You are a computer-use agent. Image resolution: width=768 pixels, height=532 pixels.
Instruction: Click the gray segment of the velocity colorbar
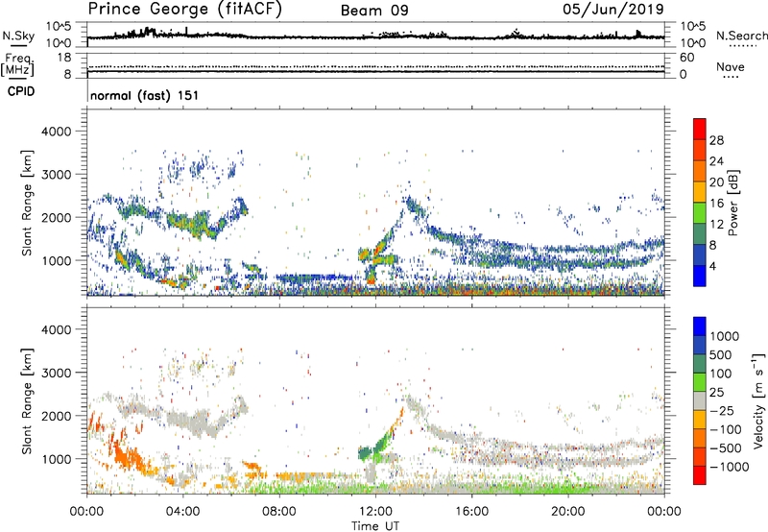tap(699, 400)
